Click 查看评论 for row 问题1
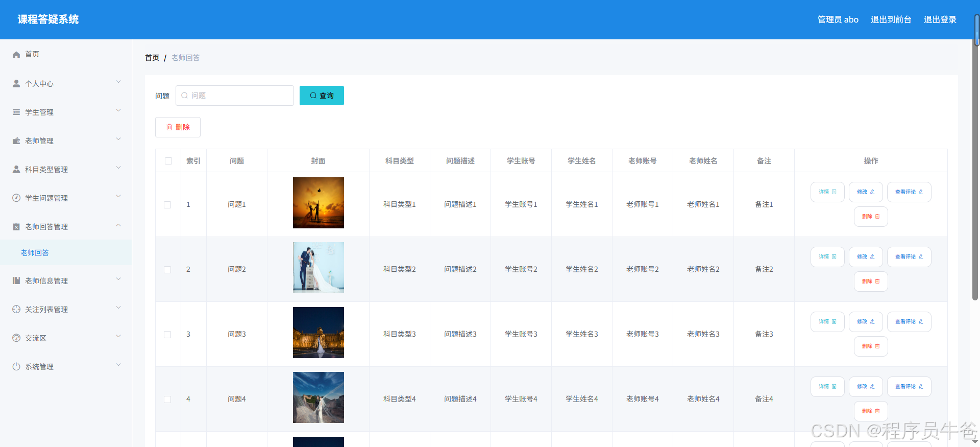This screenshot has height=447, width=980. [x=909, y=192]
